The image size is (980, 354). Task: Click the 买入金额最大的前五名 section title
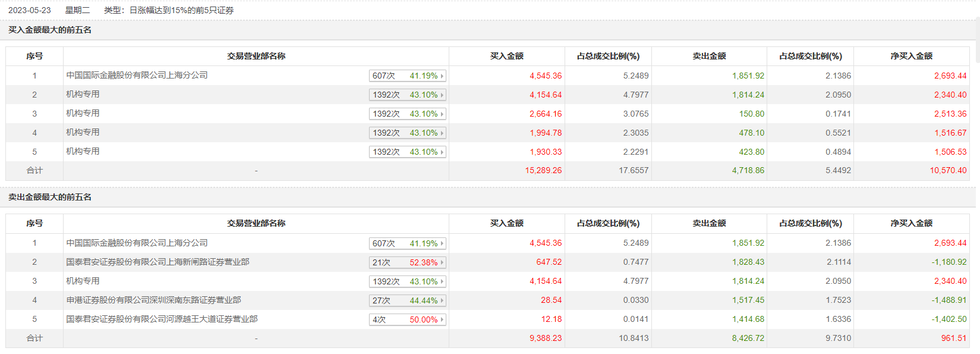(x=50, y=30)
